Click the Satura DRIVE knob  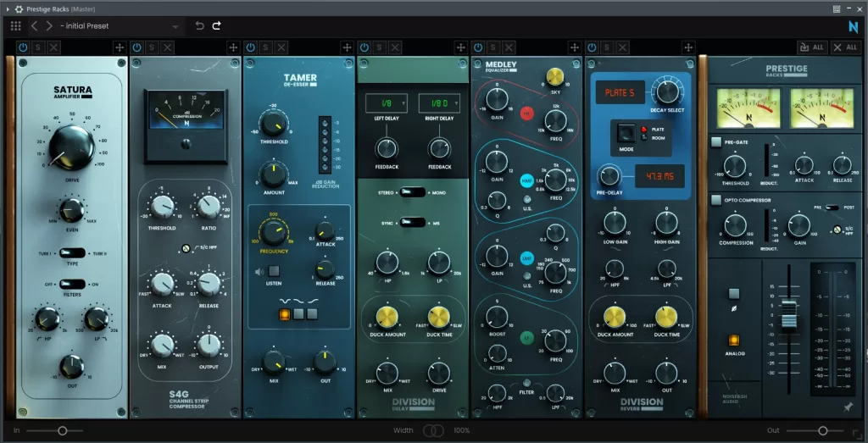tap(72, 147)
